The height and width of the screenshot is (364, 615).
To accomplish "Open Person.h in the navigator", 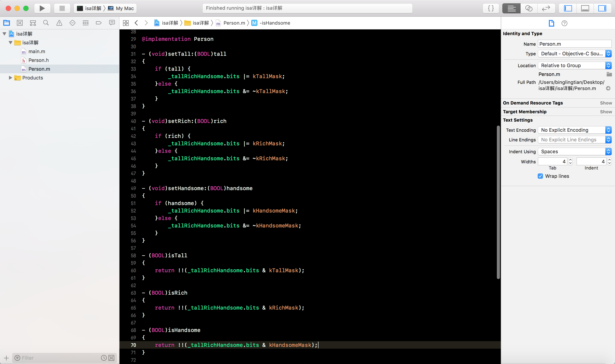I will (x=38, y=60).
